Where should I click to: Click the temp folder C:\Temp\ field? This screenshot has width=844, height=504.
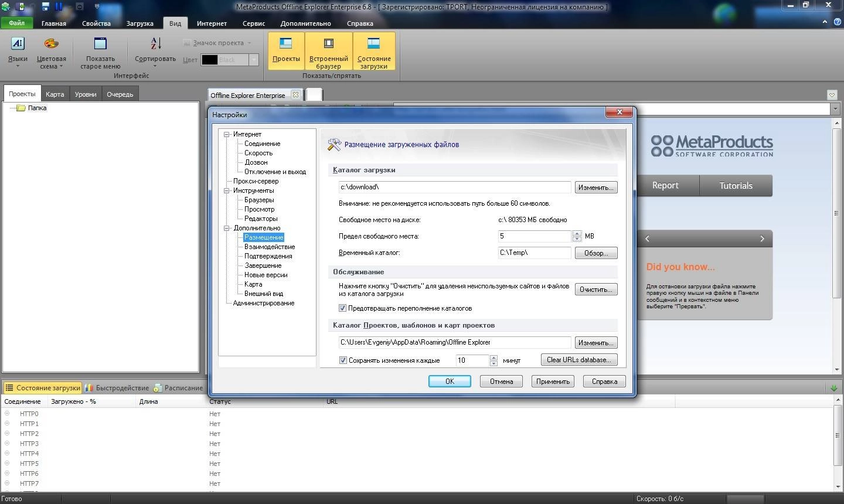tap(535, 253)
